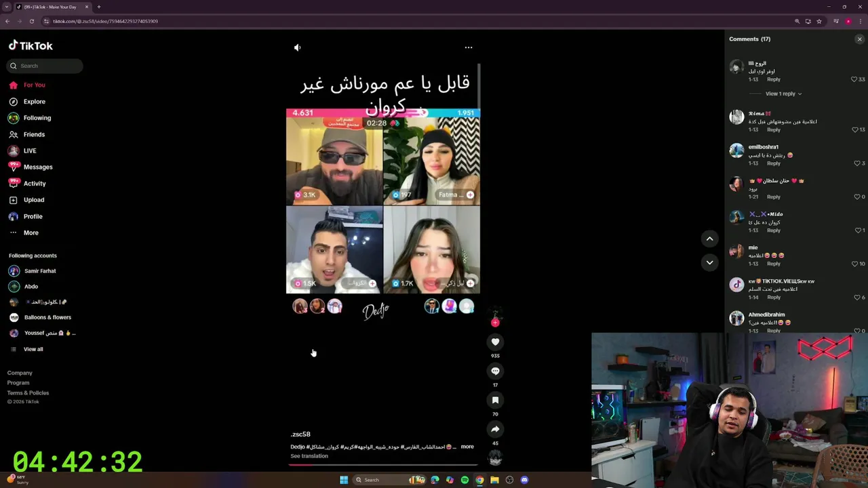Screen dimensions: 868x488
Task: Like the comment with 6 likes
Action: (x=856, y=298)
